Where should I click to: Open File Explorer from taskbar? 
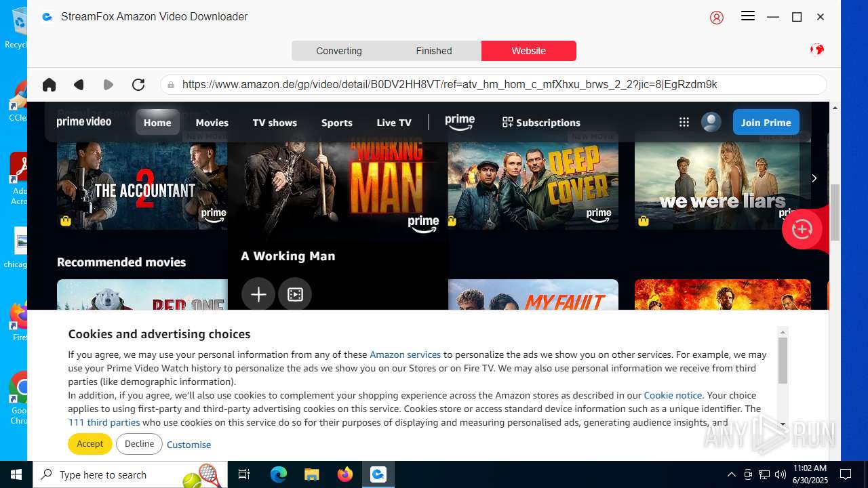tap(312, 474)
